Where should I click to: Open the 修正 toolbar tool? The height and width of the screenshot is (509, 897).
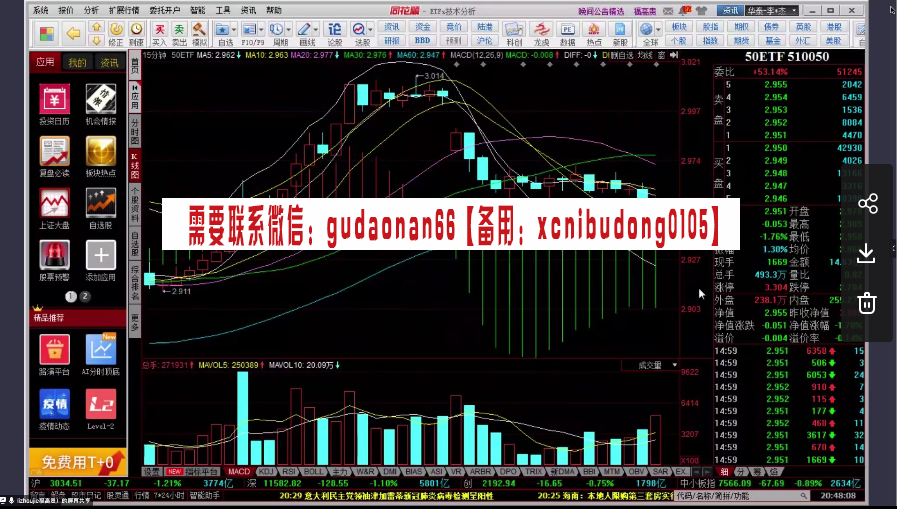click(x=116, y=34)
